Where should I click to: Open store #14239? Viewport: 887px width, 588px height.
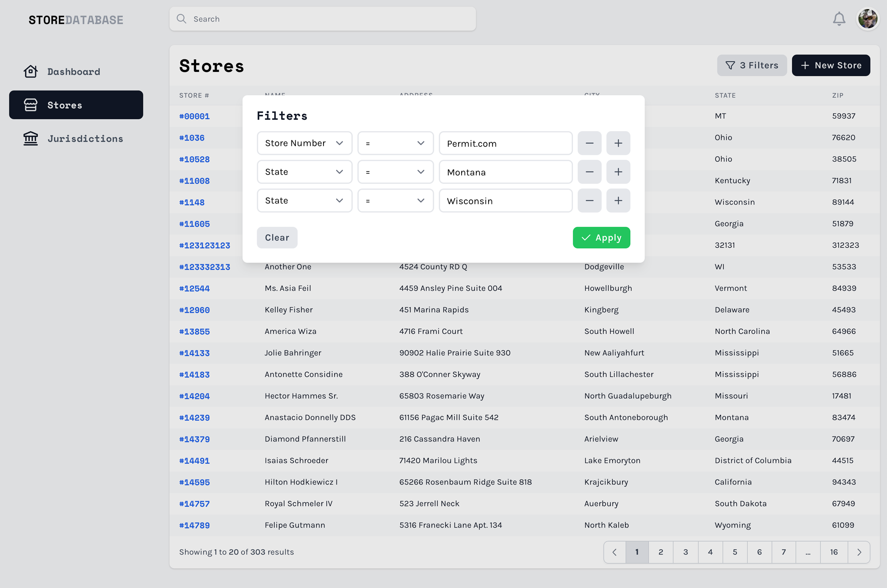tap(194, 418)
